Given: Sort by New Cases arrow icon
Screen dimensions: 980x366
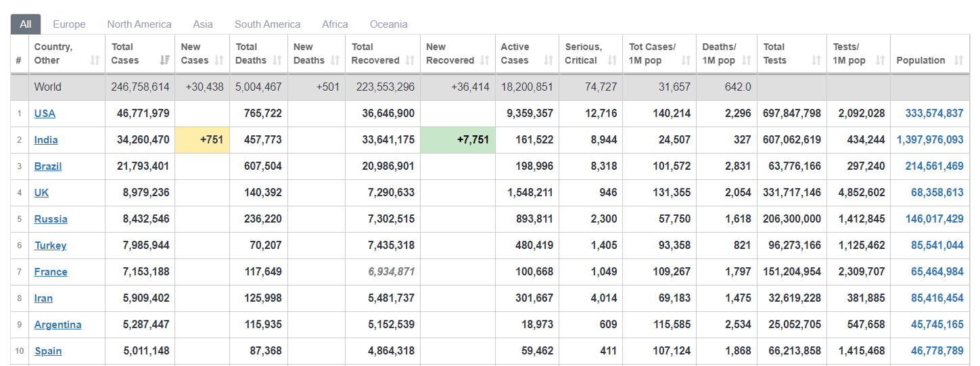Looking at the screenshot, I should [x=219, y=60].
